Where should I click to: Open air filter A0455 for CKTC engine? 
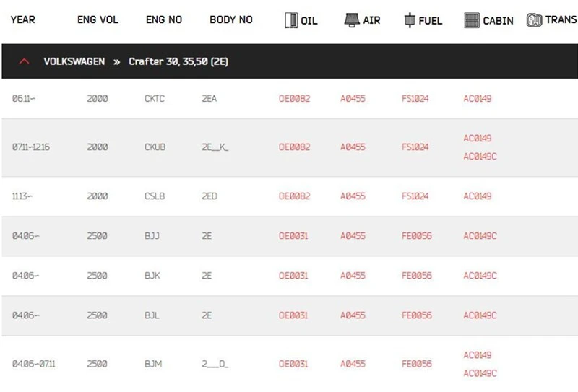pyautogui.click(x=353, y=98)
